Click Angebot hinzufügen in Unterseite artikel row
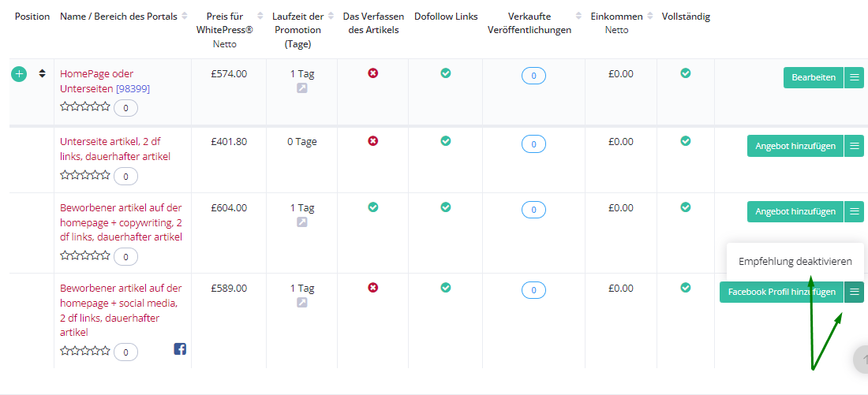Screen dimensions: 868x395 click(x=795, y=146)
